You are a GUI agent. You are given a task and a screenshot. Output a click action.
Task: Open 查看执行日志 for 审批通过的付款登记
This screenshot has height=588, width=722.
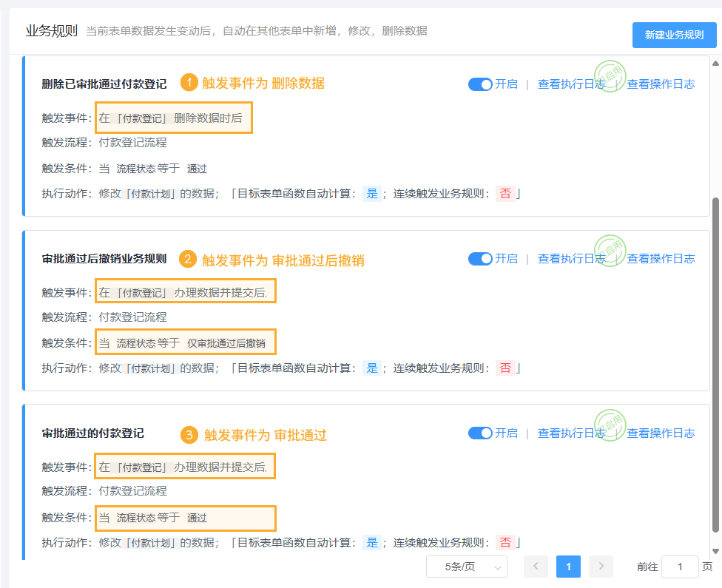(x=571, y=433)
